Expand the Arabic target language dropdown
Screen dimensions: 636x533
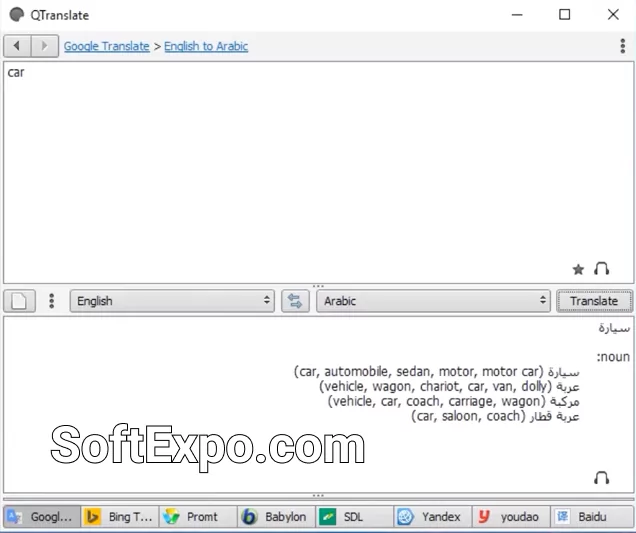coord(433,301)
